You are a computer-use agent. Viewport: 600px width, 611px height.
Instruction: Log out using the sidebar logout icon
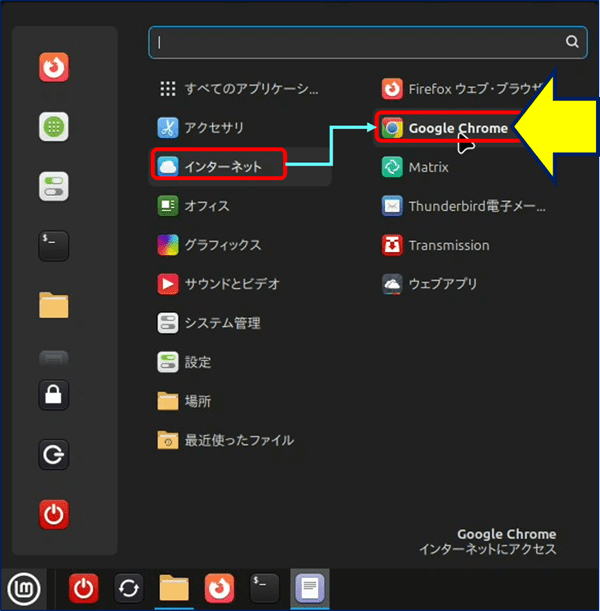pos(54,454)
